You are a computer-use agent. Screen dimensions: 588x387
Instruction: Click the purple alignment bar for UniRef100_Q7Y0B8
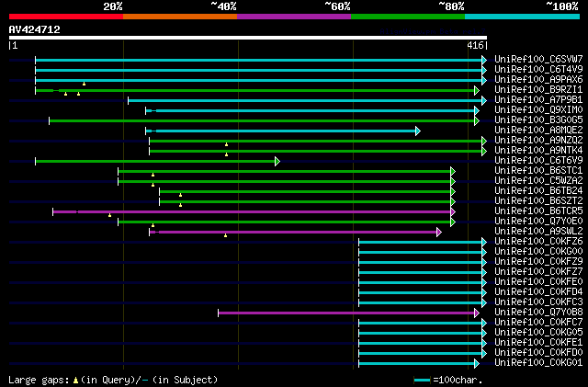(346, 313)
